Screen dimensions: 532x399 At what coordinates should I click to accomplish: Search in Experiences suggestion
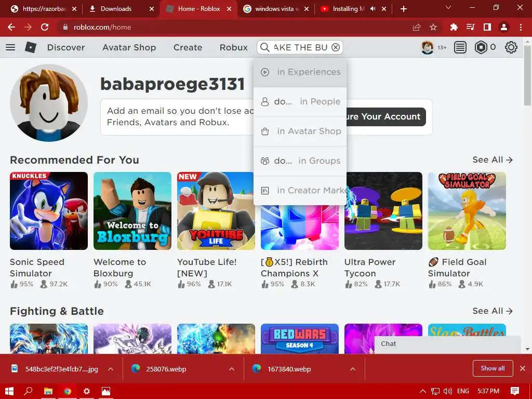[300, 72]
